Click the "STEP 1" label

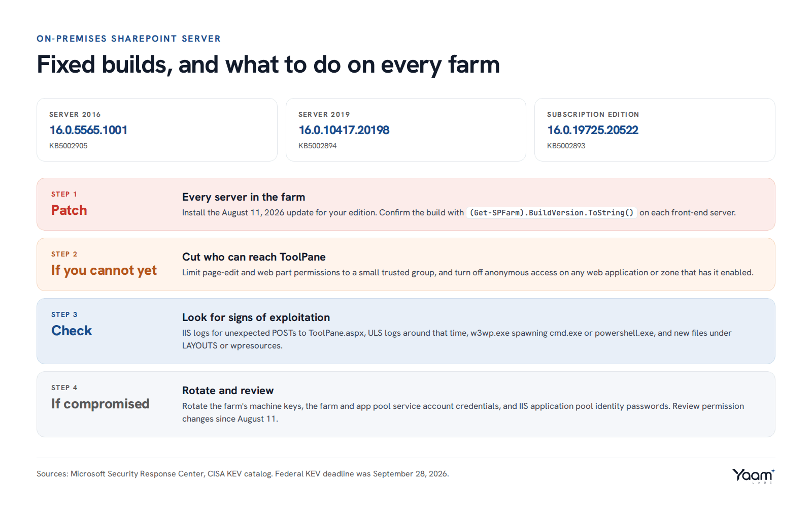64,194
